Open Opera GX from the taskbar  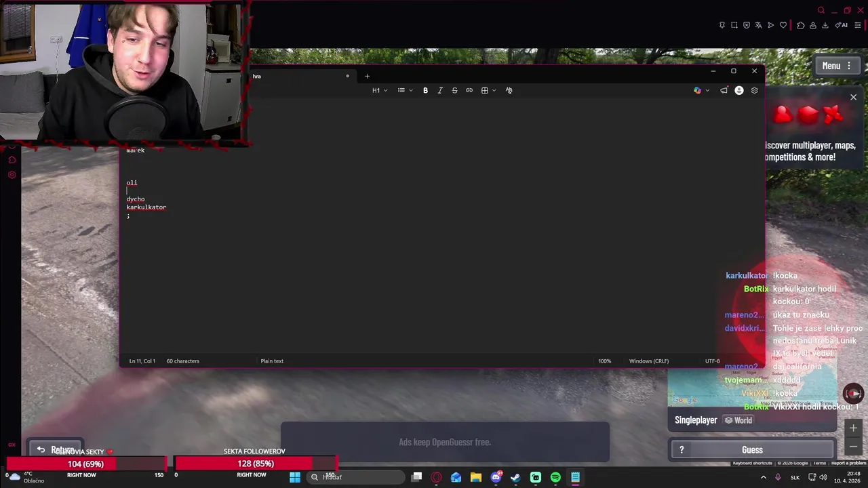437,477
